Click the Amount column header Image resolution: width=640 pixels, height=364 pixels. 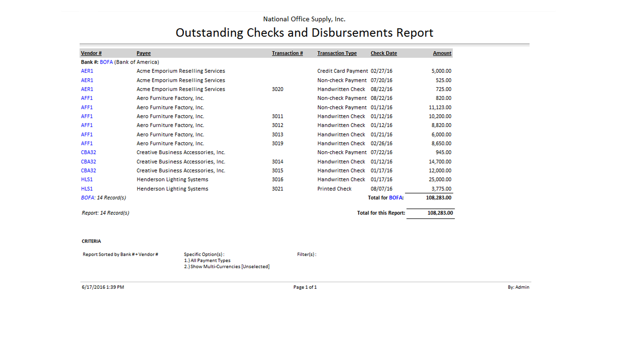click(x=442, y=53)
